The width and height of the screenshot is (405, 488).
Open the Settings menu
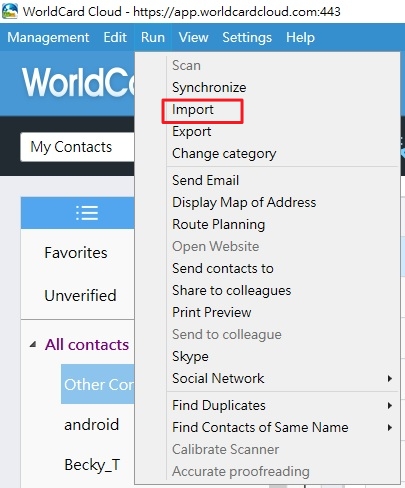(247, 37)
